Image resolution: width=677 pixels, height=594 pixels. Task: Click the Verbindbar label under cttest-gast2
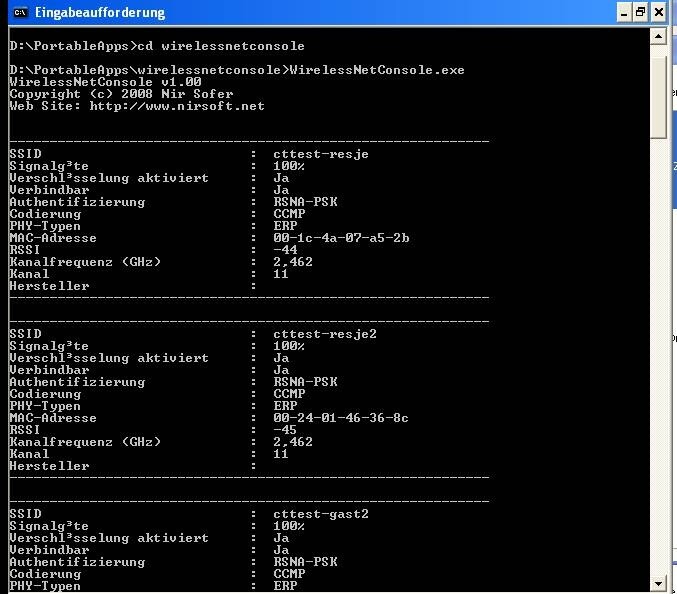coord(49,550)
